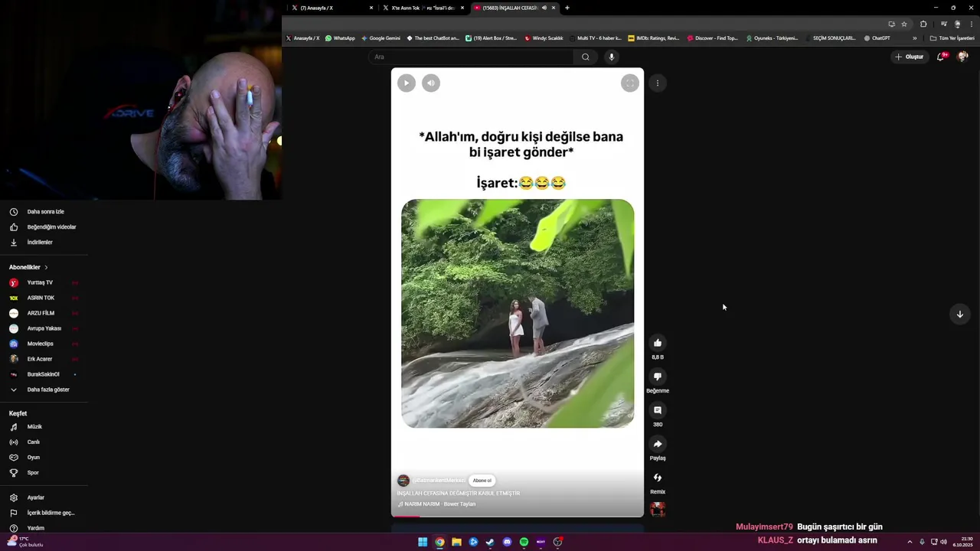Viewport: 980px width, 551px height.
Task: Open the @BatmankentMerkezi channel avatar
Action: pyautogui.click(x=403, y=481)
